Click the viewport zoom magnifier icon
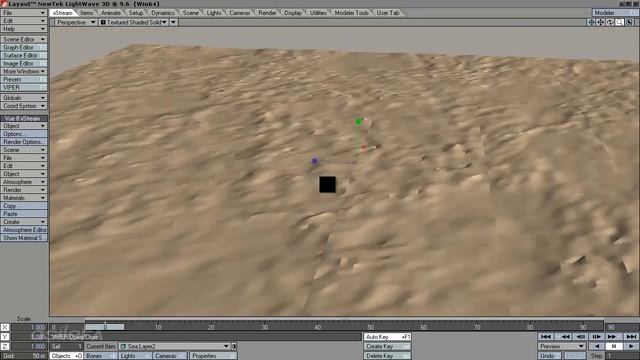 620,22
